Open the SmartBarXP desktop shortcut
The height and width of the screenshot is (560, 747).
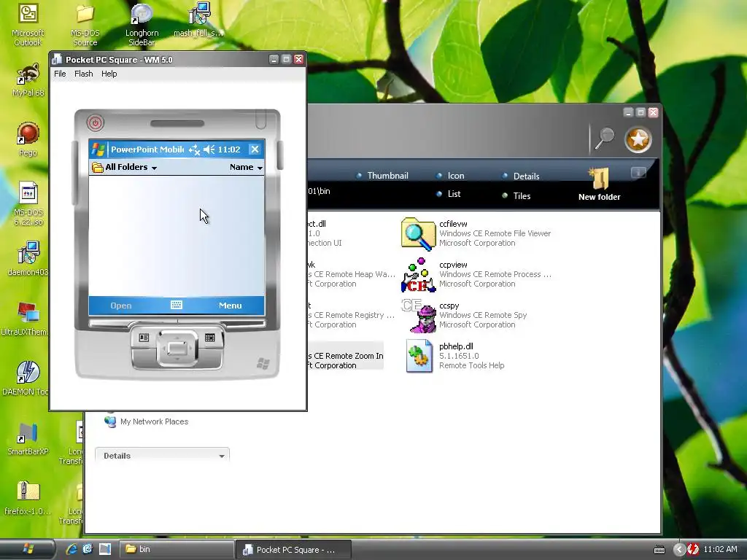click(x=28, y=438)
